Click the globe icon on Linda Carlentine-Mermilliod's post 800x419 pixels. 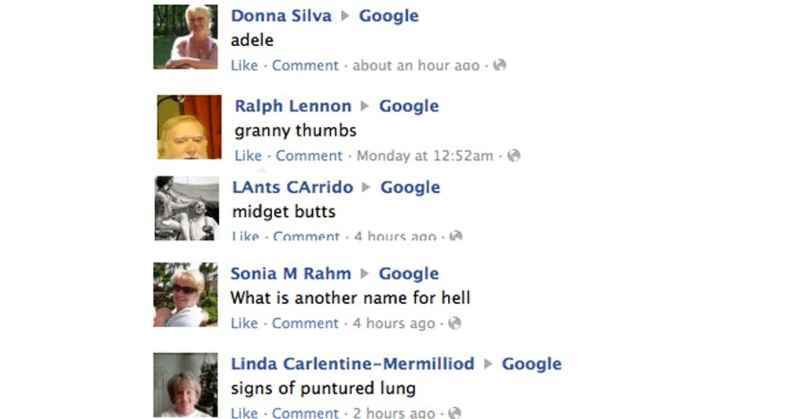coord(455,412)
